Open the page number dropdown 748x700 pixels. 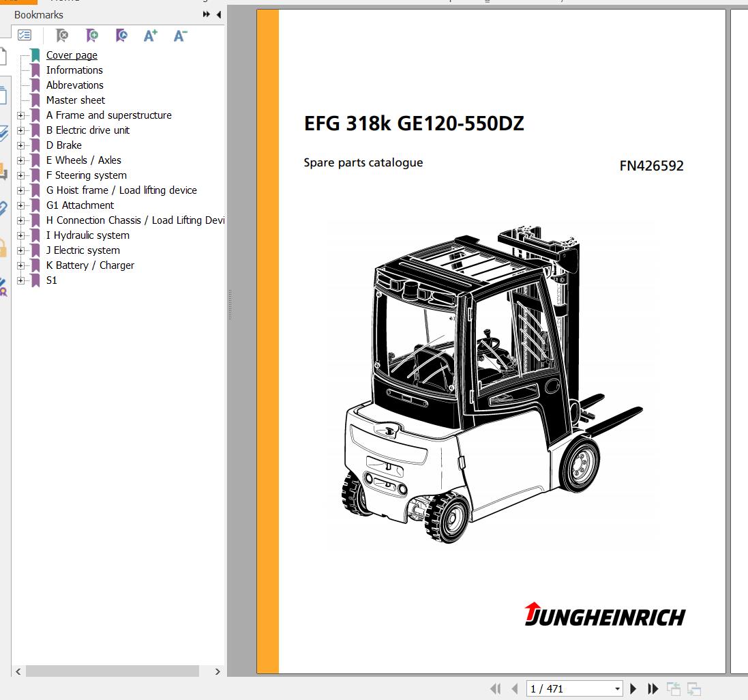pos(617,689)
